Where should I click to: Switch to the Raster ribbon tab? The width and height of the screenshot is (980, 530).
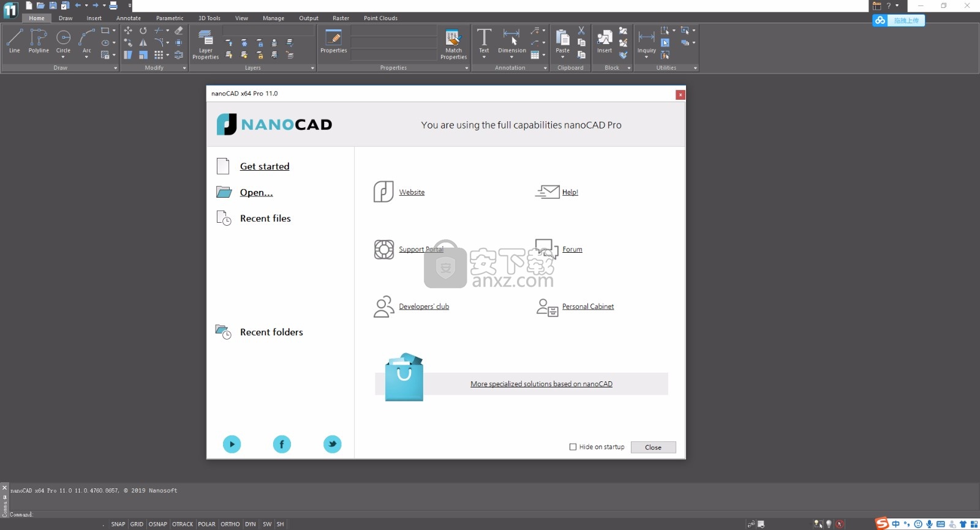pyautogui.click(x=341, y=18)
